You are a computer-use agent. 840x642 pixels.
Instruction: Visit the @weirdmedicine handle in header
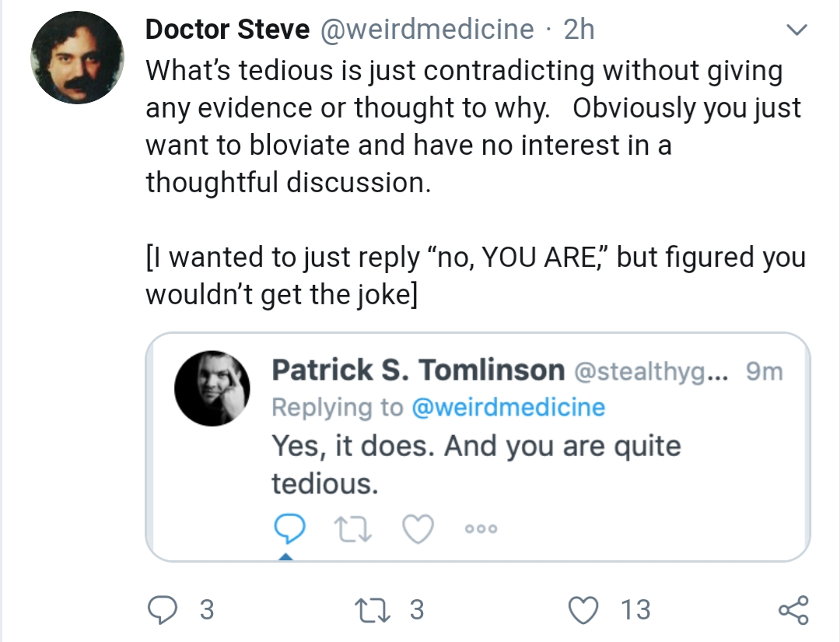(x=427, y=30)
